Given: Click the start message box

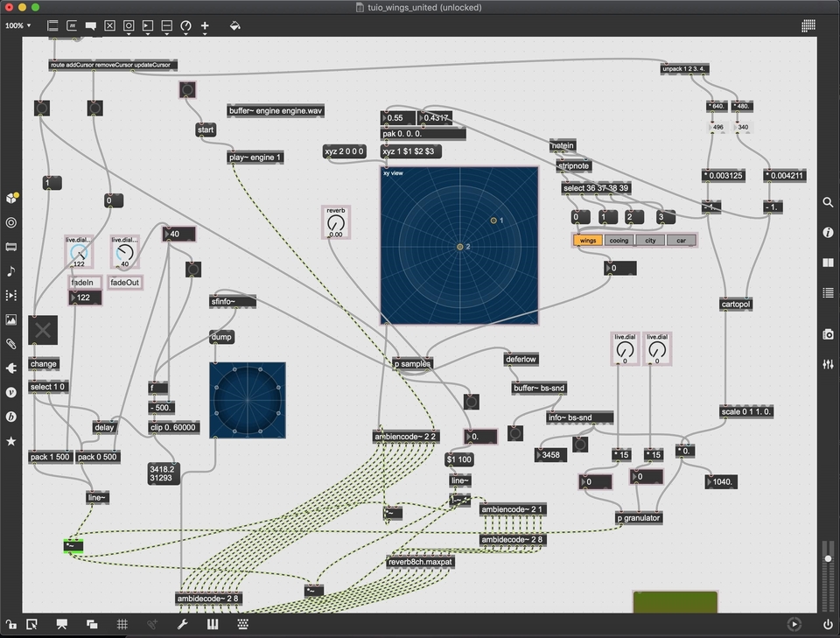Looking at the screenshot, I should click(206, 130).
